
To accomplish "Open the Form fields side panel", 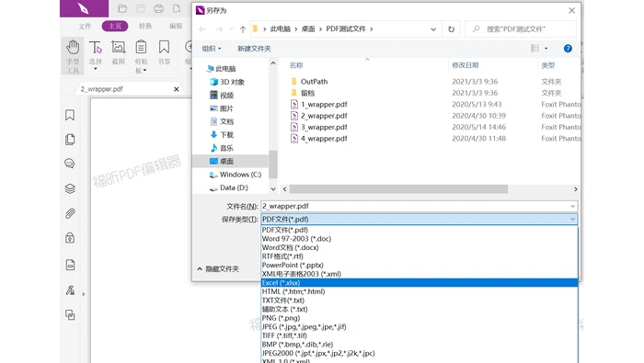I will point(70,265).
